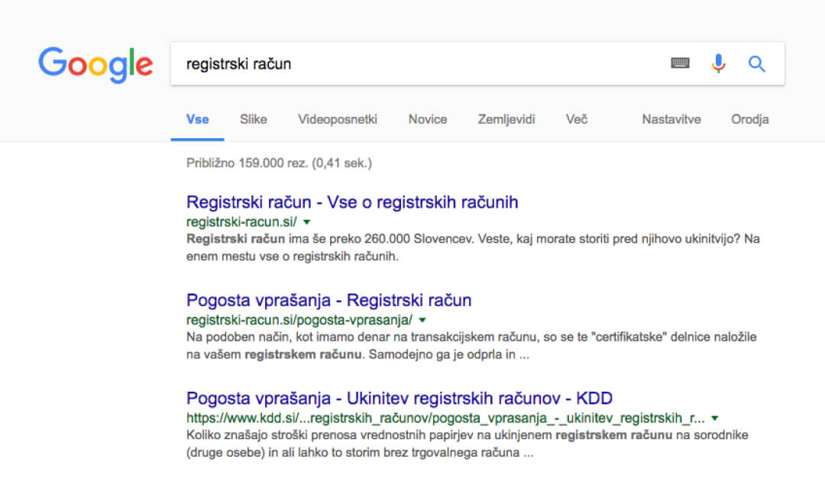Open dropdown arrow beside registrski-racun.si/pogosta-vprasanja/ URL

tap(422, 320)
